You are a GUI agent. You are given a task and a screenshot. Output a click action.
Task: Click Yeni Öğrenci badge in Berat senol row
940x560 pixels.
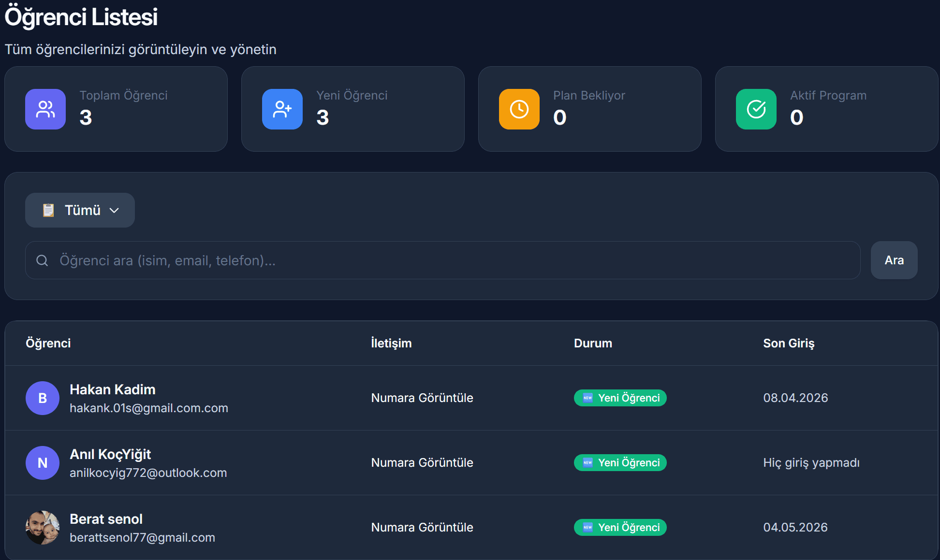coord(620,528)
